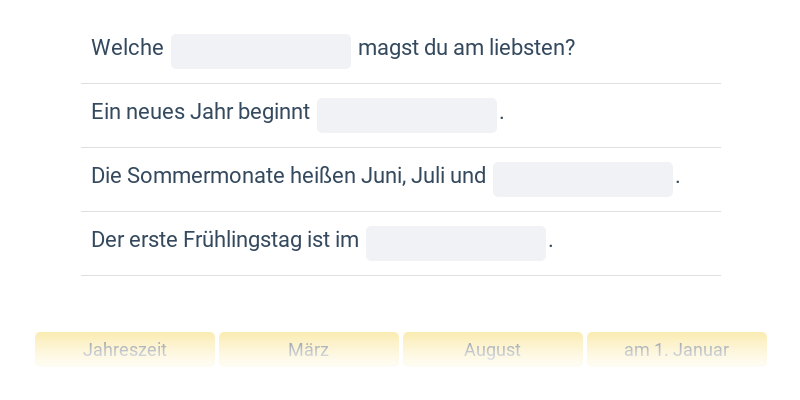
Task: Click the word "neues" in the second sentence
Action: [155, 112]
